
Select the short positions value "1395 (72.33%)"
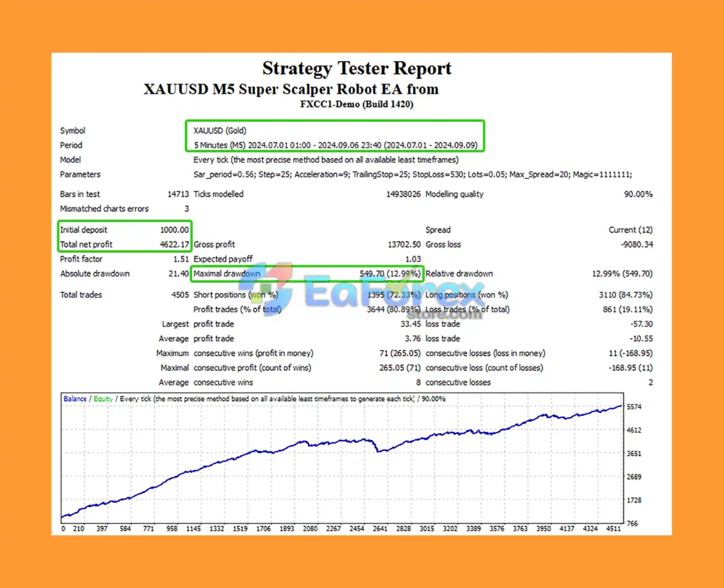pos(394,295)
